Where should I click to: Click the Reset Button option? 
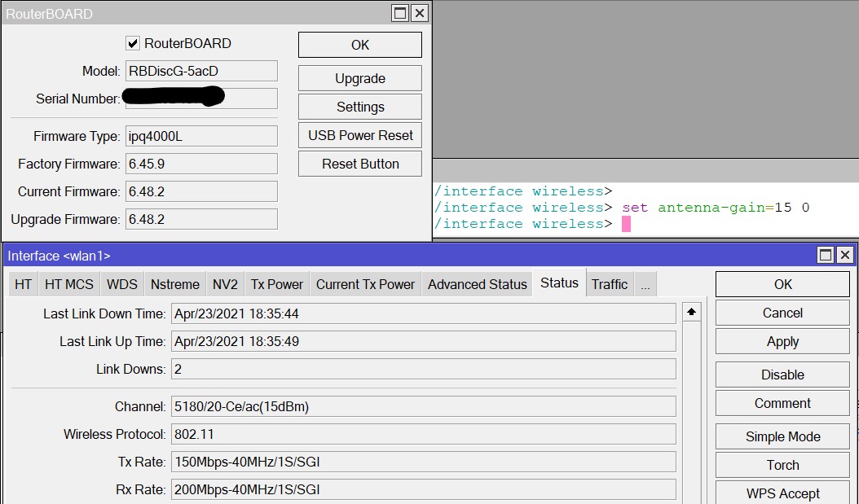(360, 164)
